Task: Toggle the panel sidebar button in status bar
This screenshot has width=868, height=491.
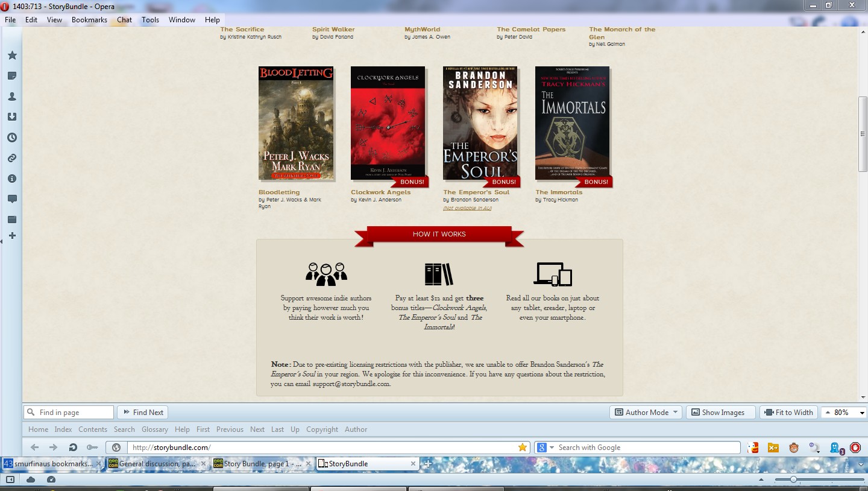Action: (10, 480)
